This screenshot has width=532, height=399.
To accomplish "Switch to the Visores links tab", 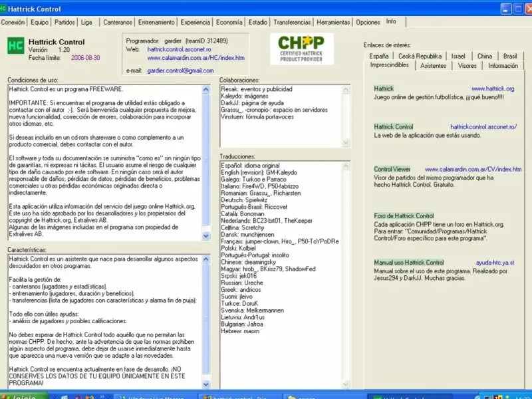I will pos(467,66).
